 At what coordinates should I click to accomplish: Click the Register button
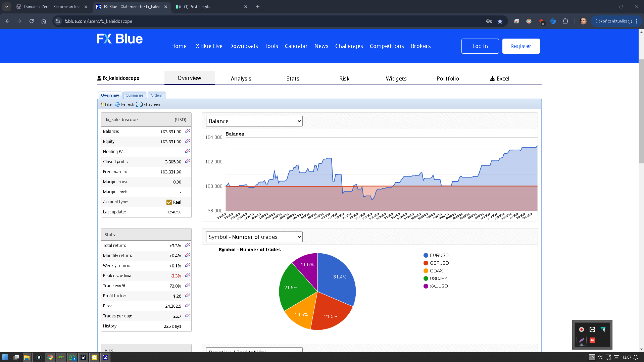click(x=521, y=46)
